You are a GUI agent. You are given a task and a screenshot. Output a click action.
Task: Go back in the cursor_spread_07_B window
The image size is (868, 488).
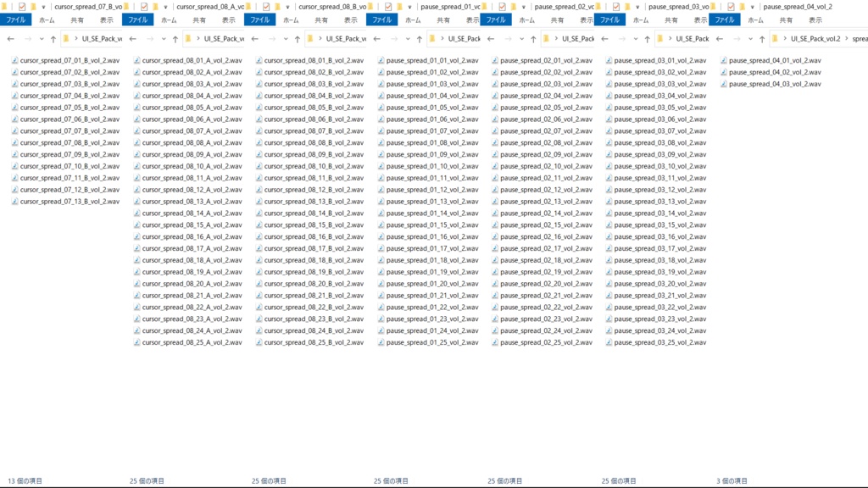pos(10,39)
